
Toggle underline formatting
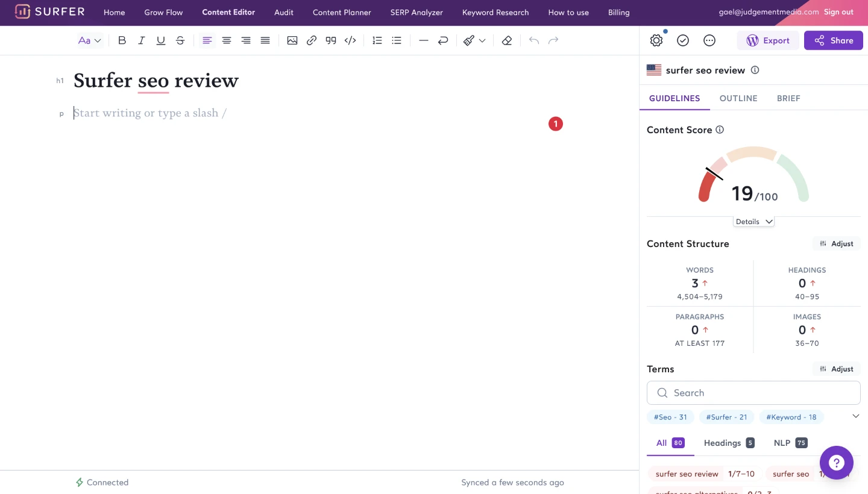(161, 40)
